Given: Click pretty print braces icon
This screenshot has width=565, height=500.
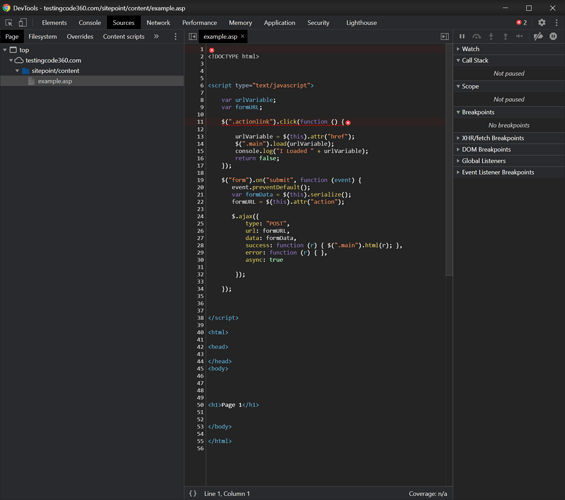Looking at the screenshot, I should click(193, 494).
